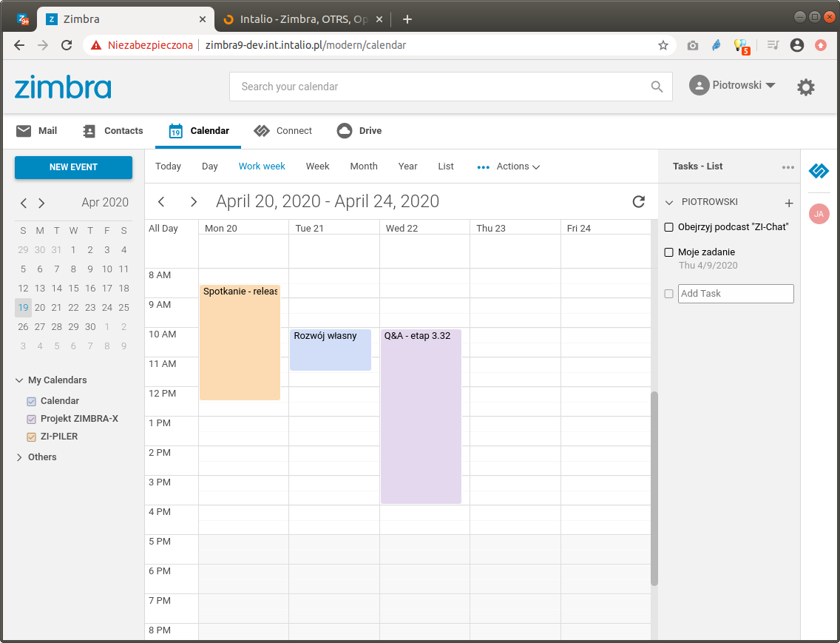
Task: Switch to Day view
Action: (x=209, y=166)
